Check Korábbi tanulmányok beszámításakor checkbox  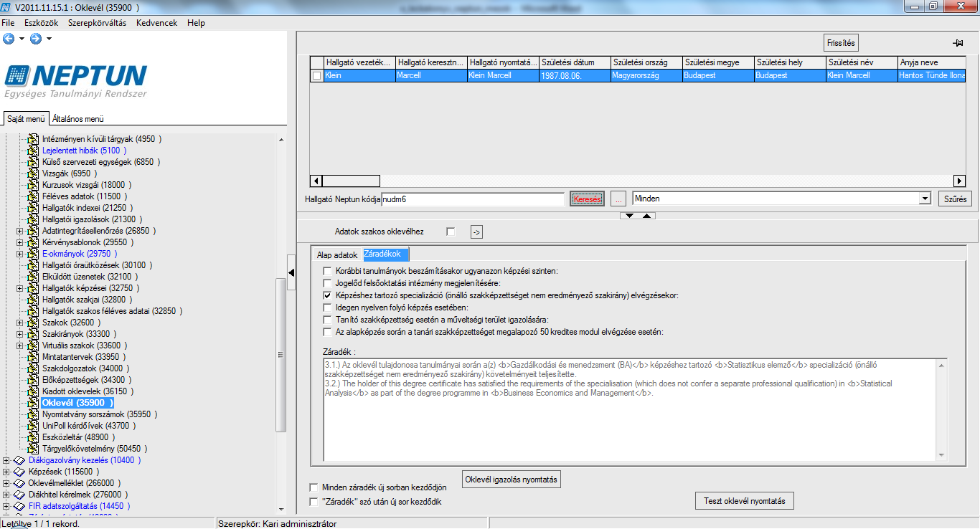coord(328,271)
